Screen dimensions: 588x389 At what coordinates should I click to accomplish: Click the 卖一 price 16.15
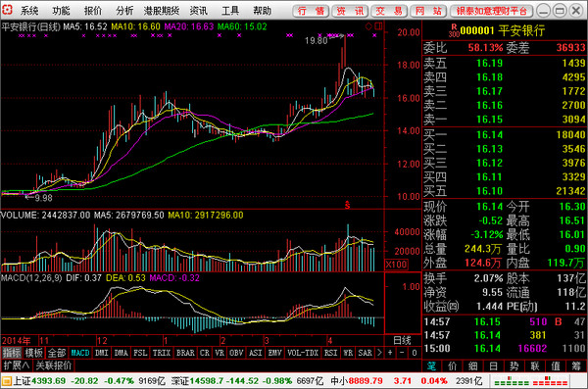tap(489, 120)
